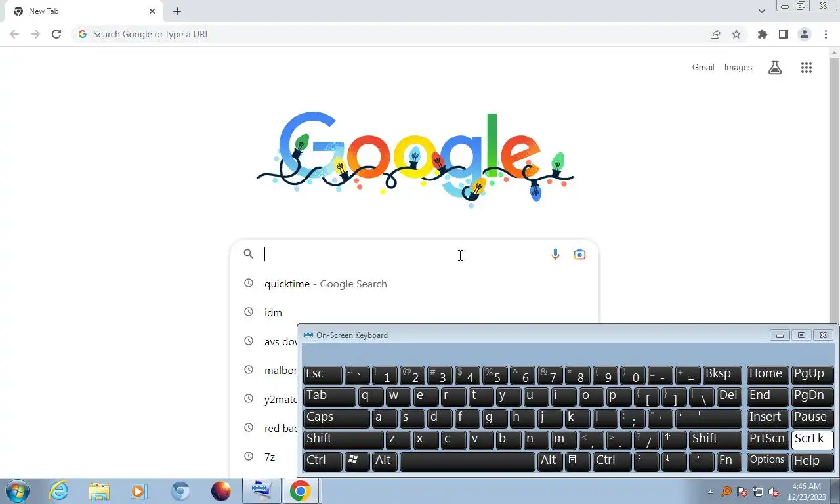Open the Images link

tap(738, 67)
